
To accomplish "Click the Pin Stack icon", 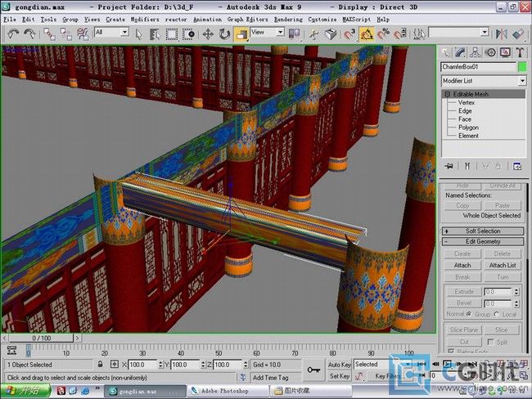I will click(x=449, y=166).
